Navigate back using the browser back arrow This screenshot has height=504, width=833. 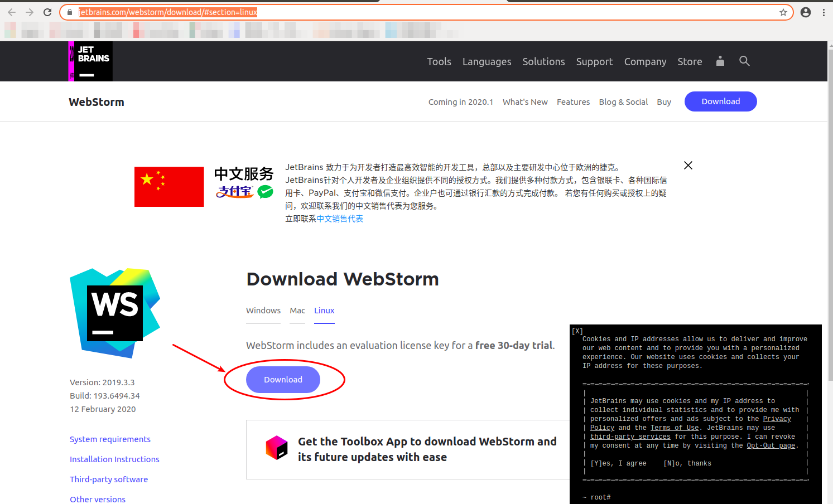(11, 12)
